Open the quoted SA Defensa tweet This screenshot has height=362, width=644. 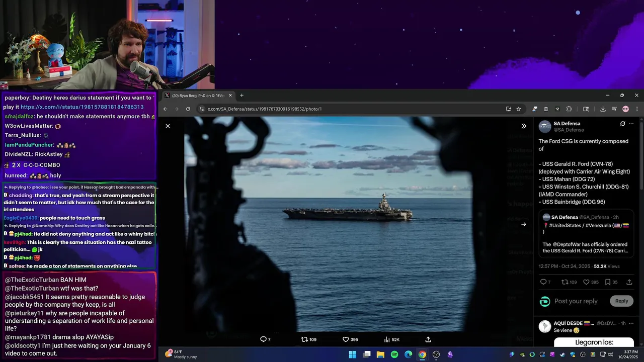(586, 234)
